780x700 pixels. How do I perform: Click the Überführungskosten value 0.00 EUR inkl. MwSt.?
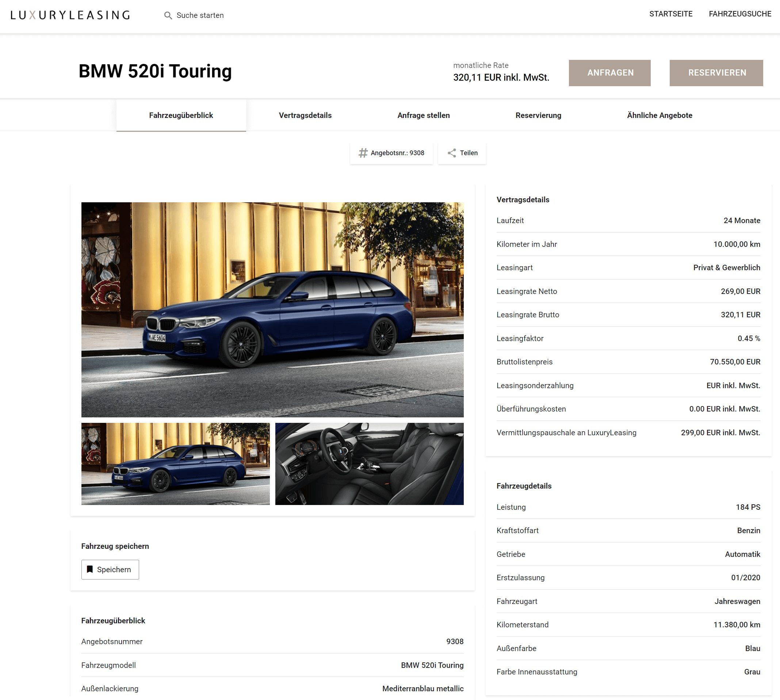(724, 409)
